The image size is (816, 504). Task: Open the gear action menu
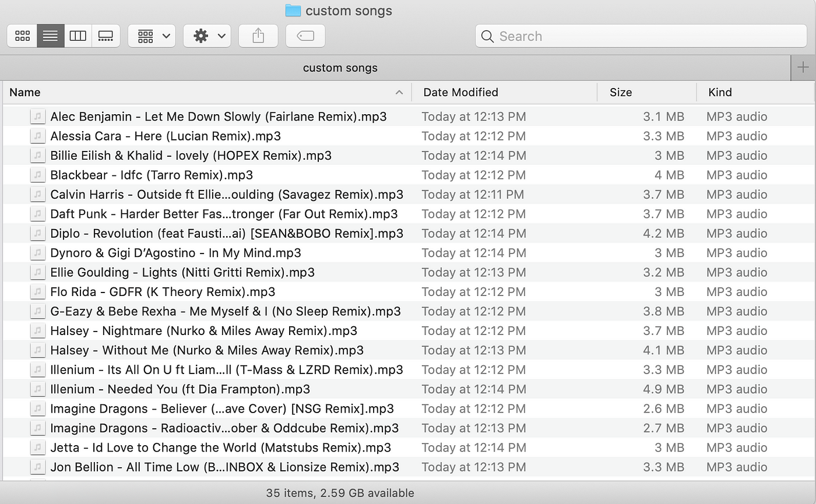207,36
